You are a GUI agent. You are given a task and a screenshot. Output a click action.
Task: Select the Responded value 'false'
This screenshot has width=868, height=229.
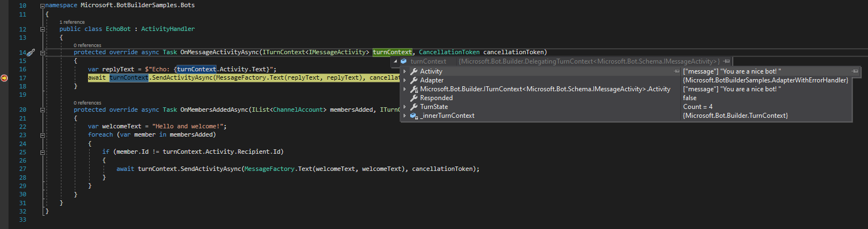(690, 98)
